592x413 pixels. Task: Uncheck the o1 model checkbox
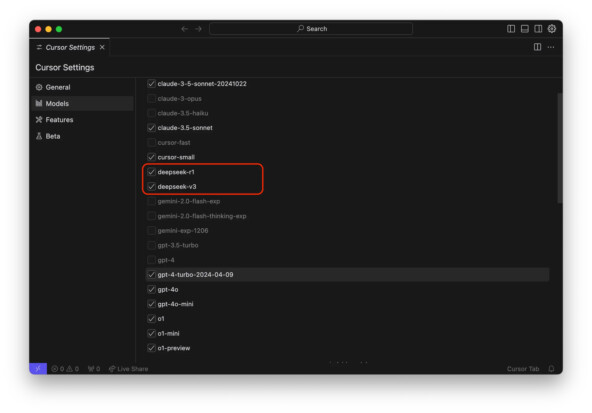[151, 319]
